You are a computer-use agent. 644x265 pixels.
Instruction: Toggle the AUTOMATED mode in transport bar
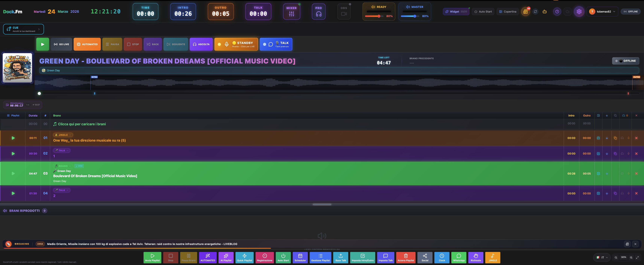[87, 44]
